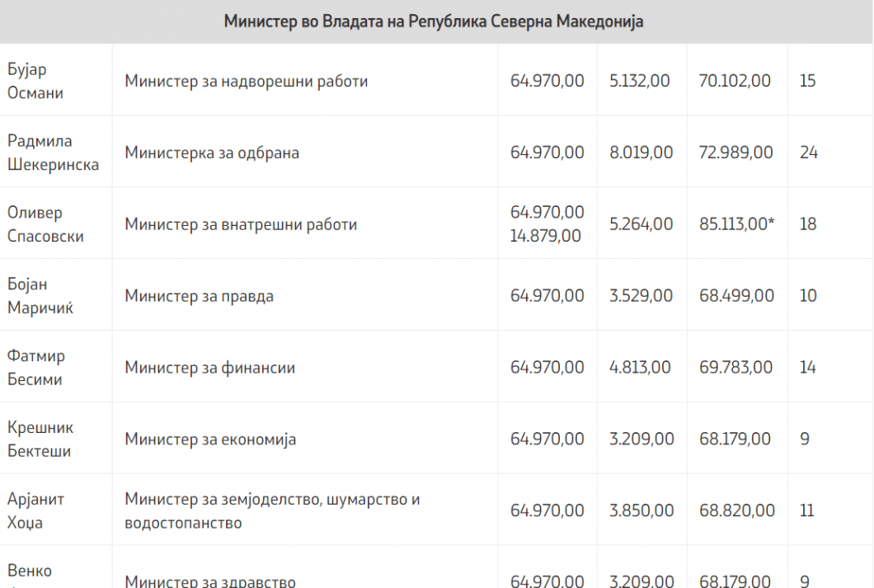The height and width of the screenshot is (588, 874).
Task: Select the value "3.529,00"
Action: point(641,295)
